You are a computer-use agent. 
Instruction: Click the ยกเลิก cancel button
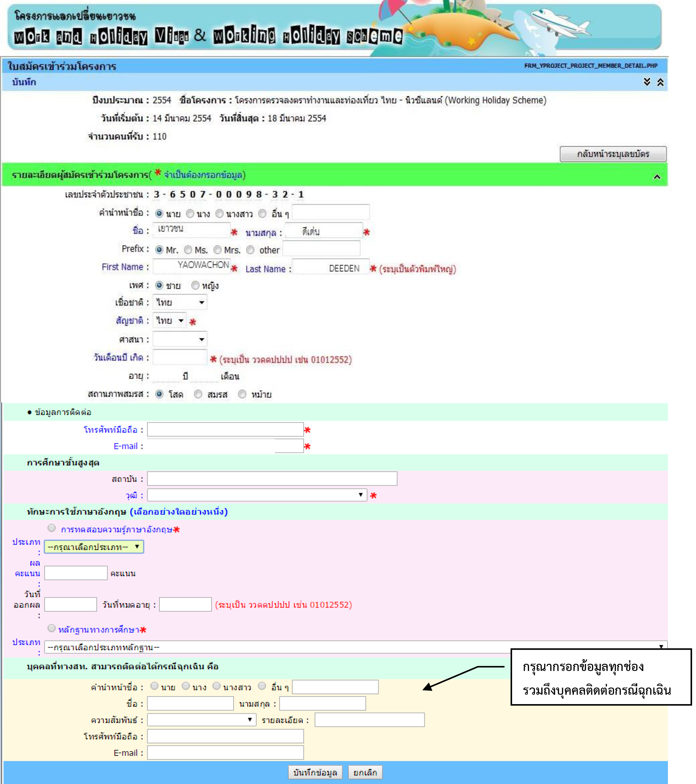[x=365, y=772]
